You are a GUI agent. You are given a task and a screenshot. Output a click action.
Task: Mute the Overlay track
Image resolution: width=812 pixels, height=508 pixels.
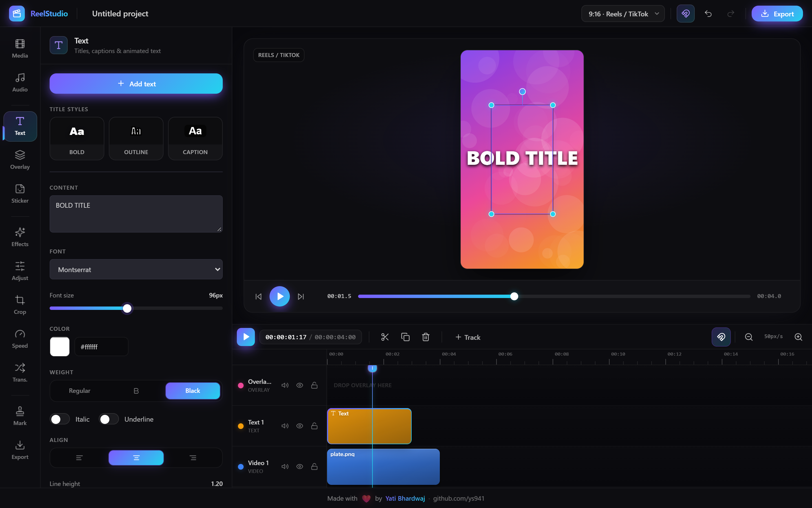pos(285,385)
